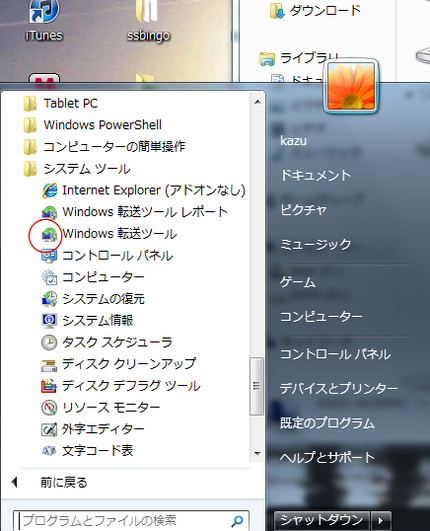Open ドキュメント in the right pane
This screenshot has width=430, height=531.
[316, 175]
